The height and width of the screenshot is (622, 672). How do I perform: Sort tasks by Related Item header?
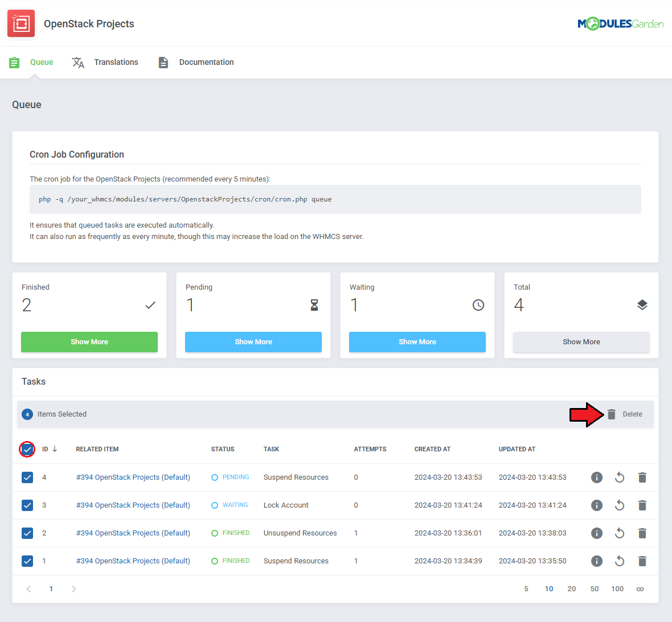97,449
